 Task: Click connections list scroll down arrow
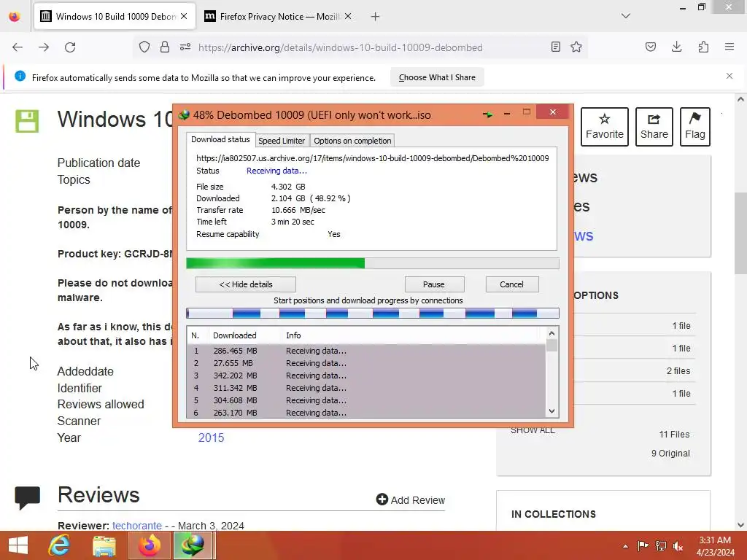click(551, 411)
